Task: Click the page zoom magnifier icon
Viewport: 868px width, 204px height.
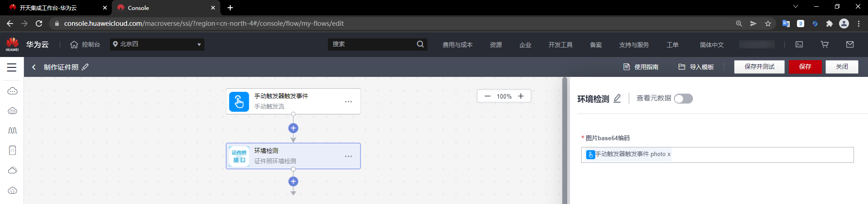Action: click(x=739, y=24)
